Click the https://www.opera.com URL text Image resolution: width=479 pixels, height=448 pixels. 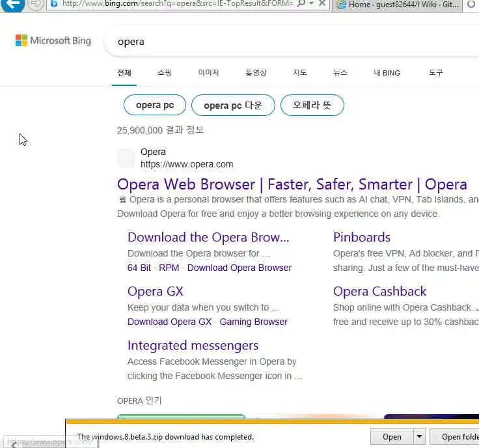187,164
